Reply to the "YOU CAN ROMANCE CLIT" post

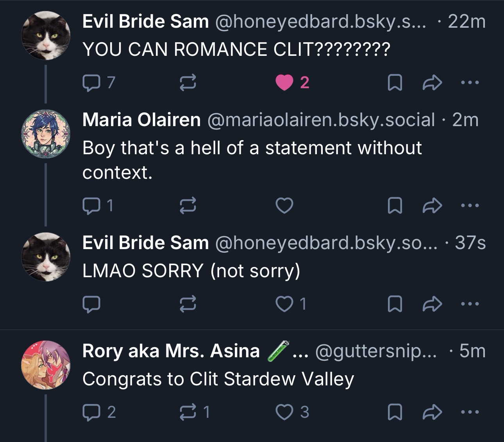pyautogui.click(x=91, y=82)
